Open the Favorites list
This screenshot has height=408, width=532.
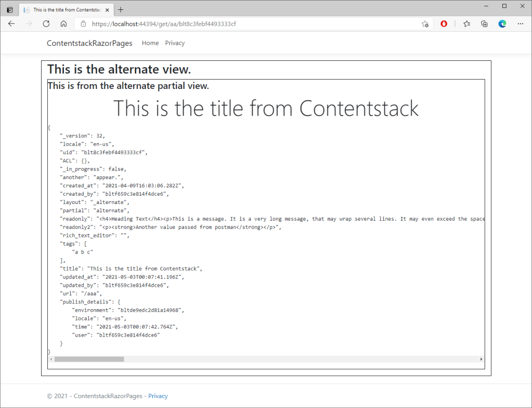(466, 23)
